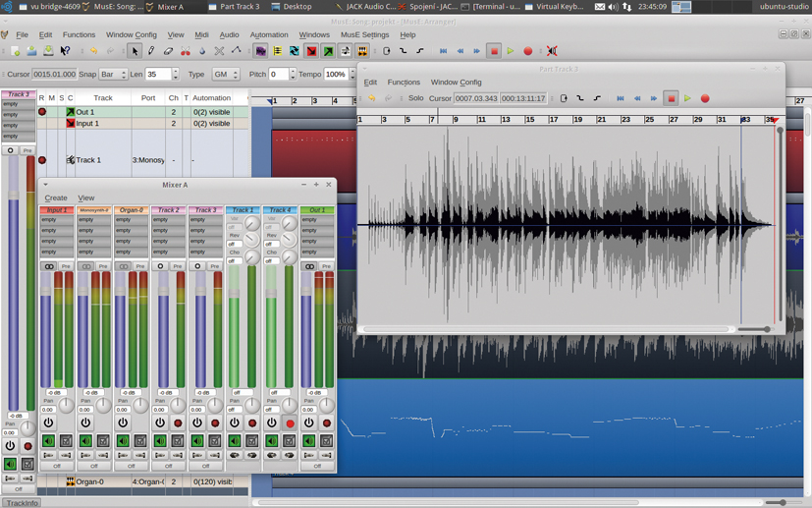Toggle Pre fader on Track 3 strip

pos(214,266)
